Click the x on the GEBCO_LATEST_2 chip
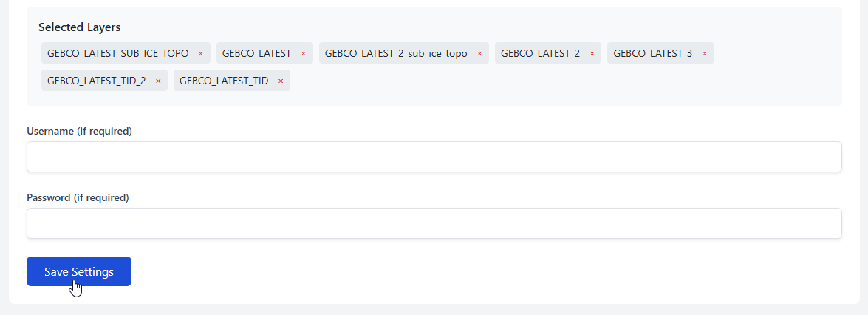This screenshot has height=315, width=868. click(x=592, y=54)
